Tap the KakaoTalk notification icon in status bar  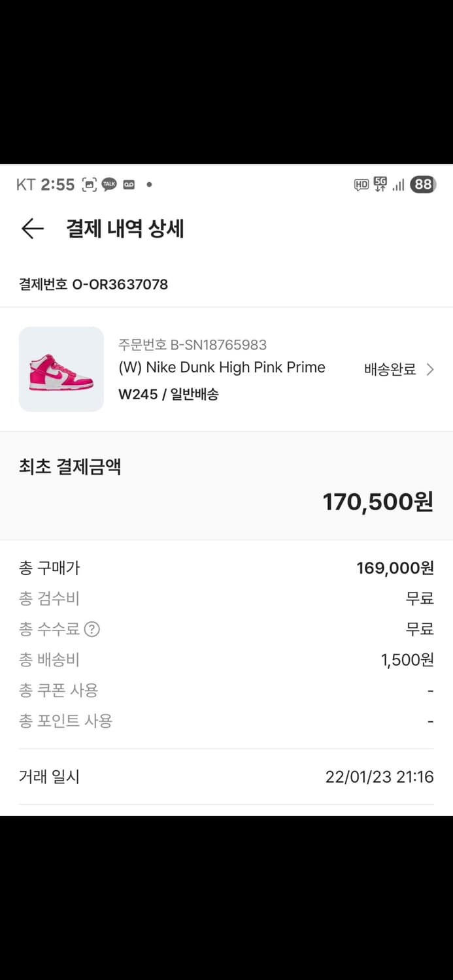click(109, 184)
